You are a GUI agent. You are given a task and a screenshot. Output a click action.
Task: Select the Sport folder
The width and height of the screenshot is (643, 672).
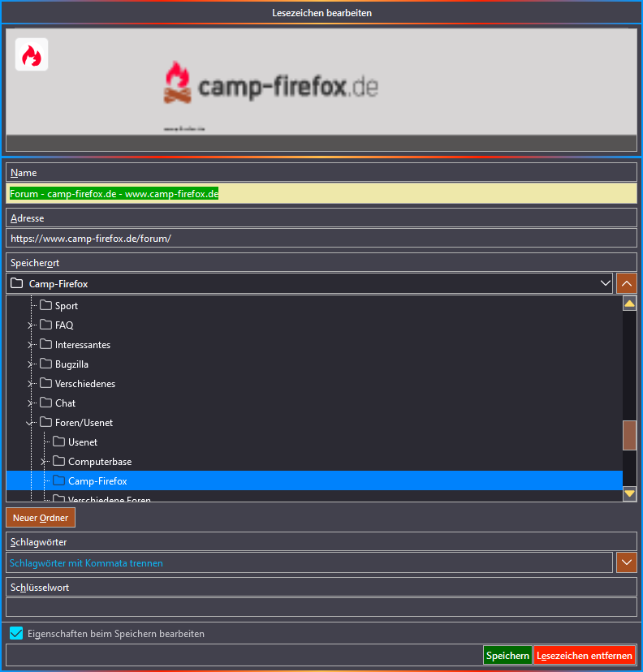66,306
